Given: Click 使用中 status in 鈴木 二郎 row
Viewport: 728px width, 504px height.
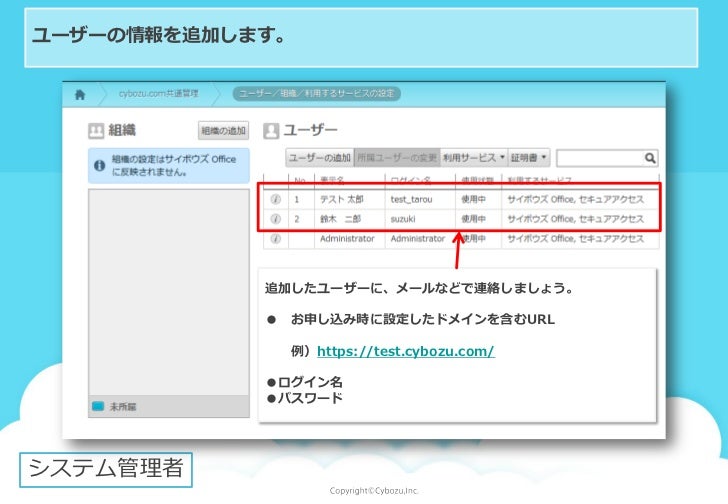Looking at the screenshot, I should point(474,219).
